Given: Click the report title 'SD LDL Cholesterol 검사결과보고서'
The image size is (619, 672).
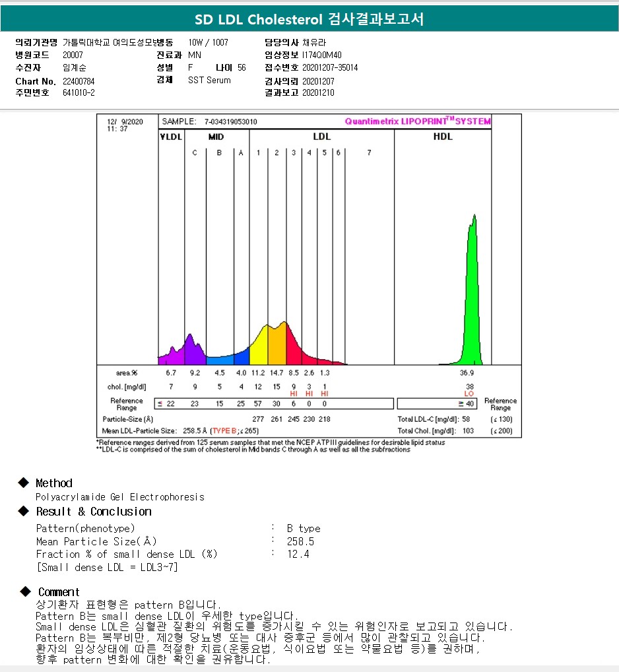Looking at the screenshot, I should point(309,19).
